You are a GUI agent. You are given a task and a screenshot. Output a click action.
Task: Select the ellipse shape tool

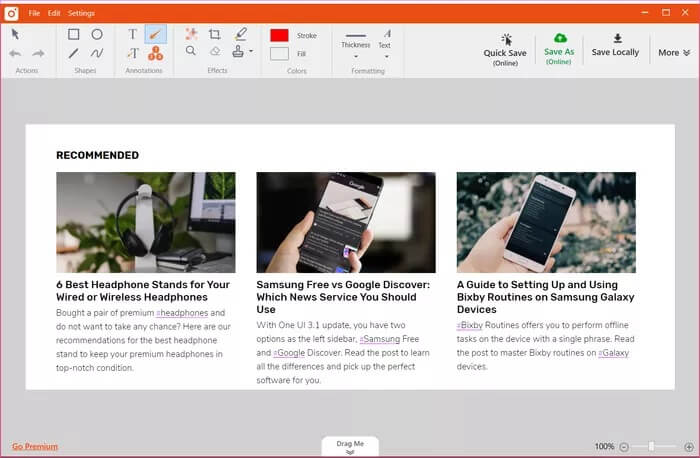[97, 34]
